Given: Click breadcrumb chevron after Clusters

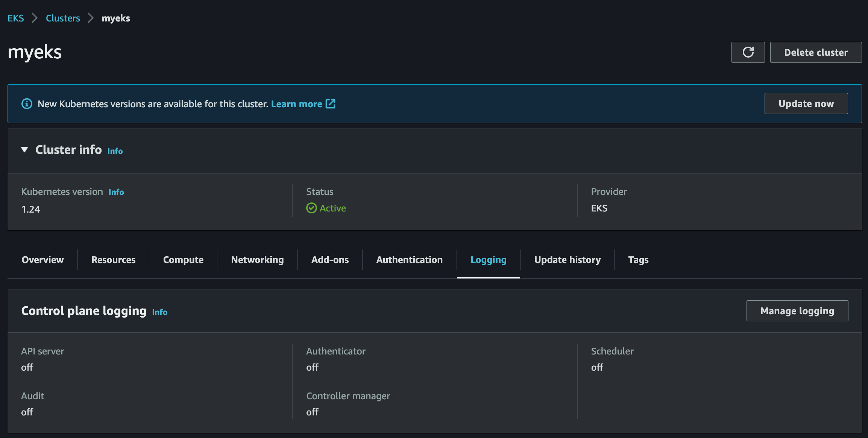Looking at the screenshot, I should pyautogui.click(x=91, y=18).
